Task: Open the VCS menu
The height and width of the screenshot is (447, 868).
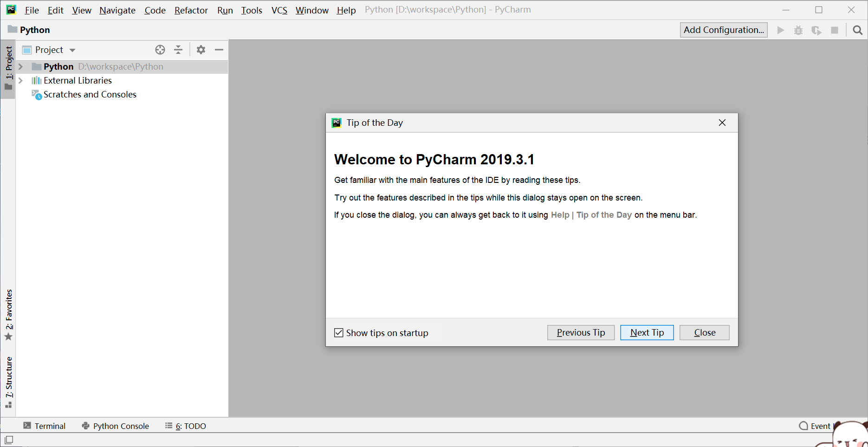Action: point(279,10)
